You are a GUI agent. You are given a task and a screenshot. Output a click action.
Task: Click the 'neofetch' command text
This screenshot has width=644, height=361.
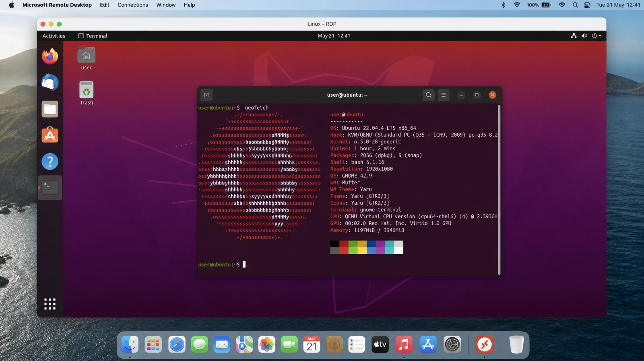257,108
